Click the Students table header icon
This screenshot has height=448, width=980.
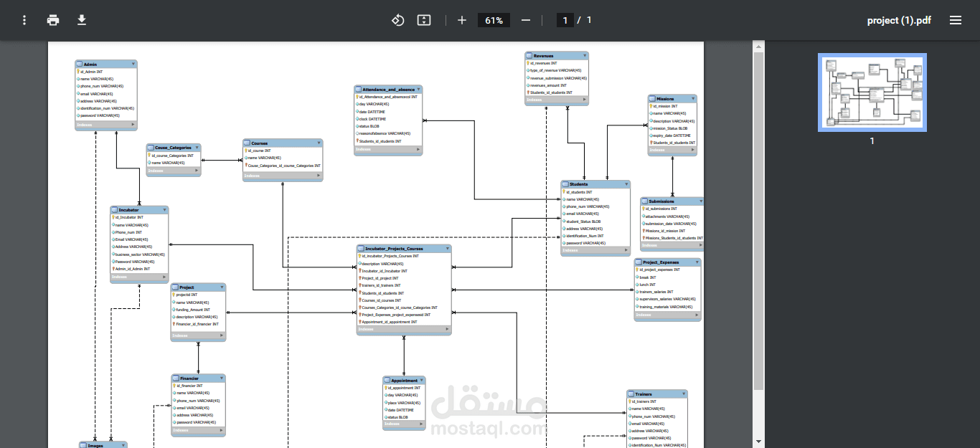click(565, 184)
